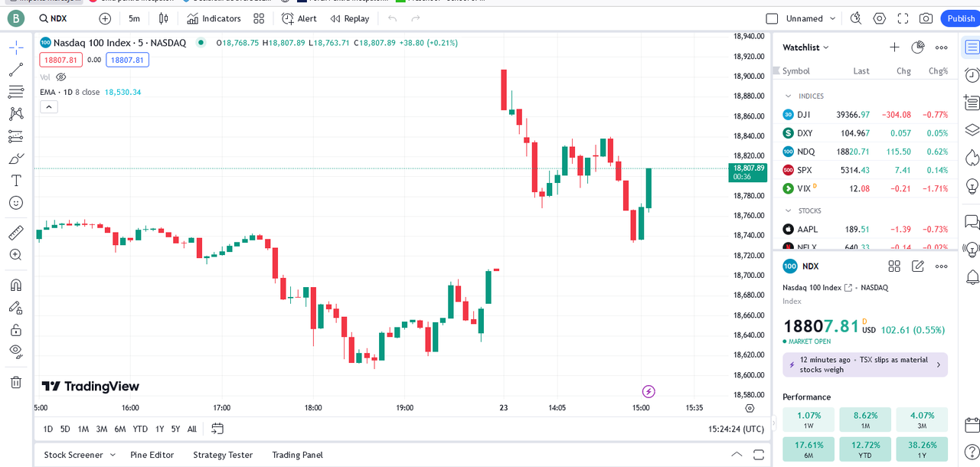The image size is (980, 467).
Task: Open the Indicator templates grid icon
Action: click(x=259, y=18)
